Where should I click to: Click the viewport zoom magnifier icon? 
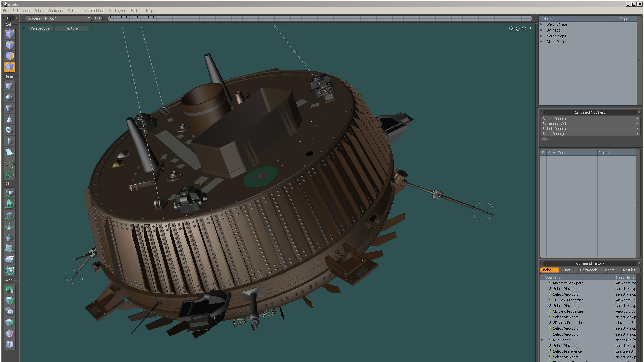coord(524,28)
